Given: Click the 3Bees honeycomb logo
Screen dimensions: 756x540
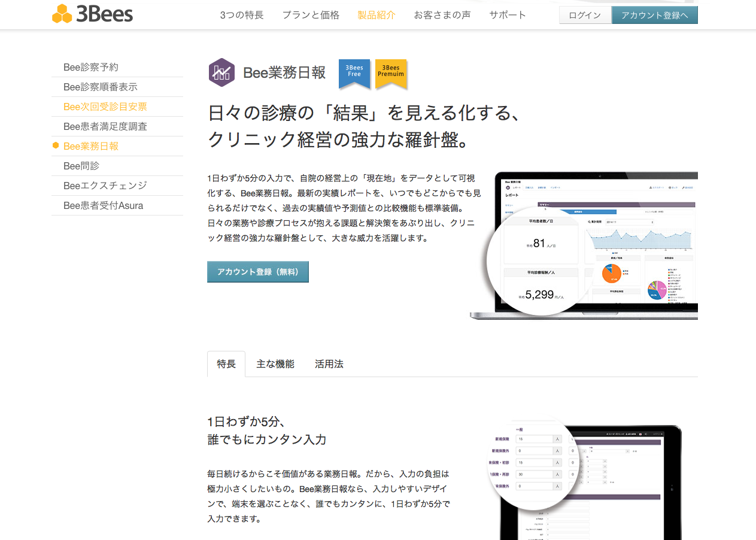Looking at the screenshot, I should pos(92,14).
